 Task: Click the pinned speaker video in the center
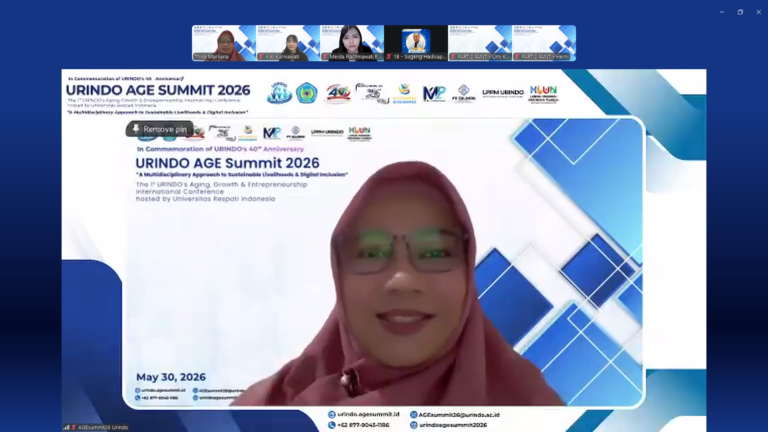(x=384, y=262)
